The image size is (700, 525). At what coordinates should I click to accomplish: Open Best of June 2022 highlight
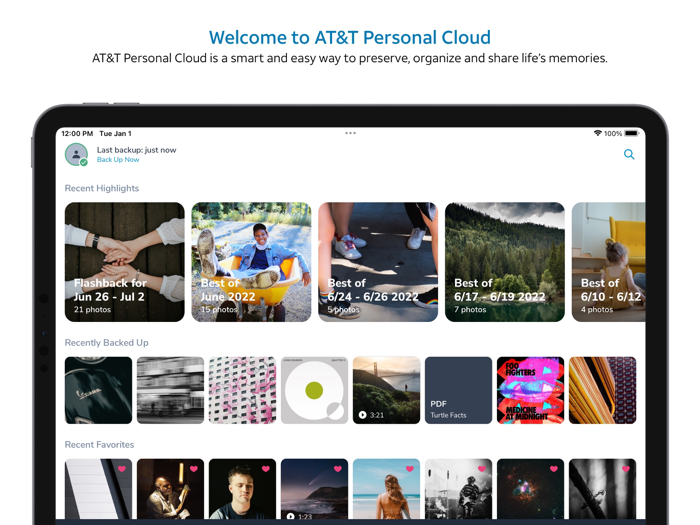tap(251, 262)
